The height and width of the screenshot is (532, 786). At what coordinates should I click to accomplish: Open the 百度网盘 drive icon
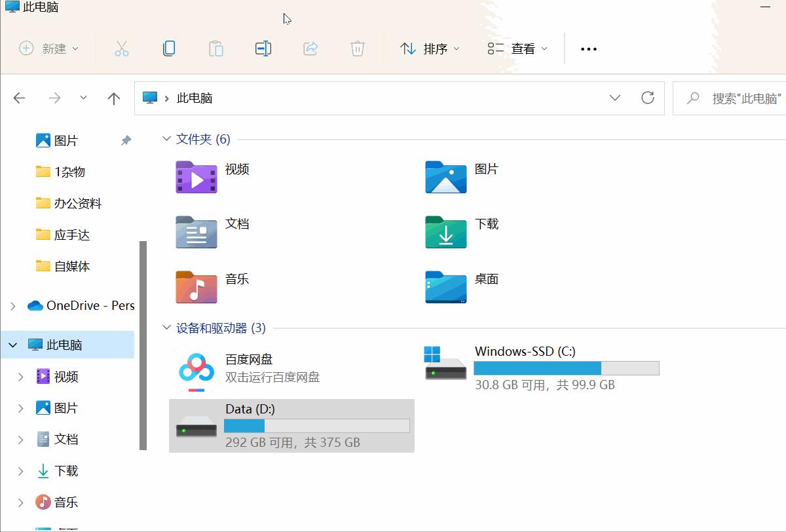tap(193, 367)
